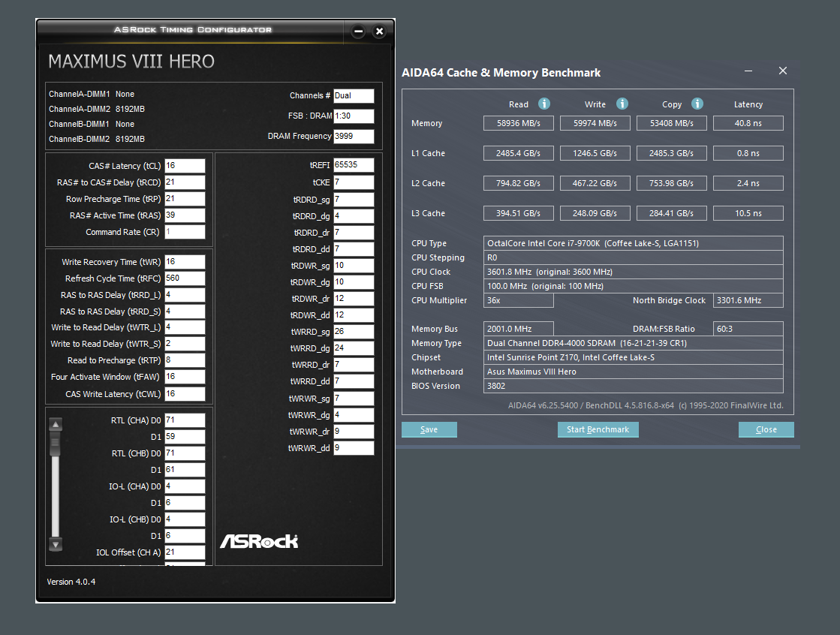This screenshot has width=840, height=635.
Task: Click Four Activate Window (tFAW) field
Action: (x=185, y=377)
